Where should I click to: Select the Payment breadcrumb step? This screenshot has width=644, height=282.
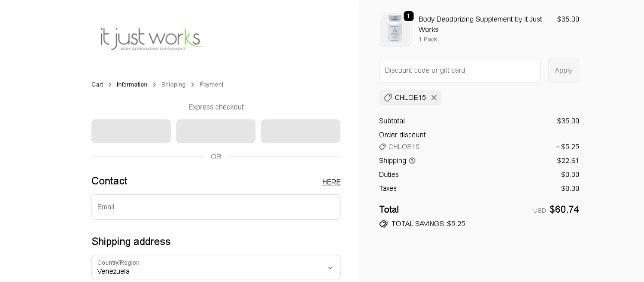pos(211,85)
